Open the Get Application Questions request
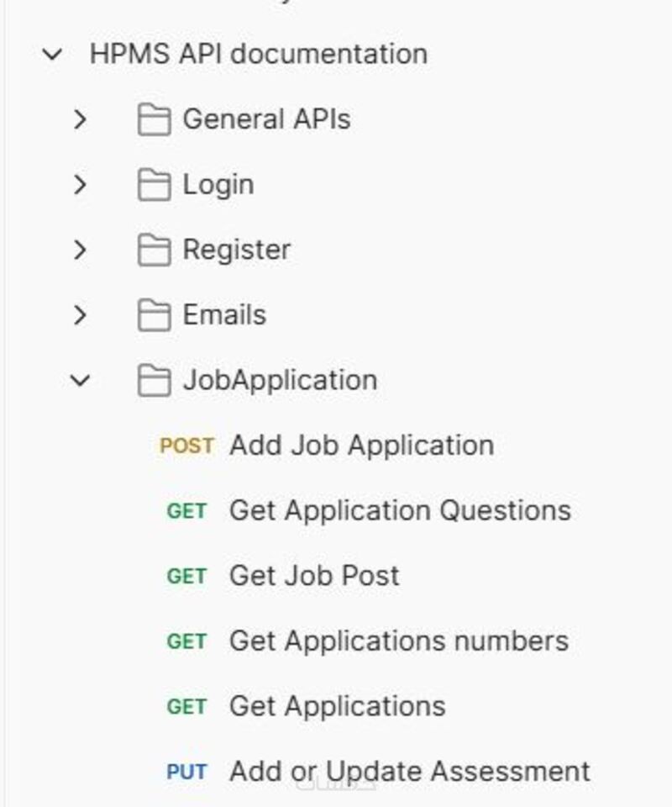The width and height of the screenshot is (672, 807). click(x=400, y=511)
